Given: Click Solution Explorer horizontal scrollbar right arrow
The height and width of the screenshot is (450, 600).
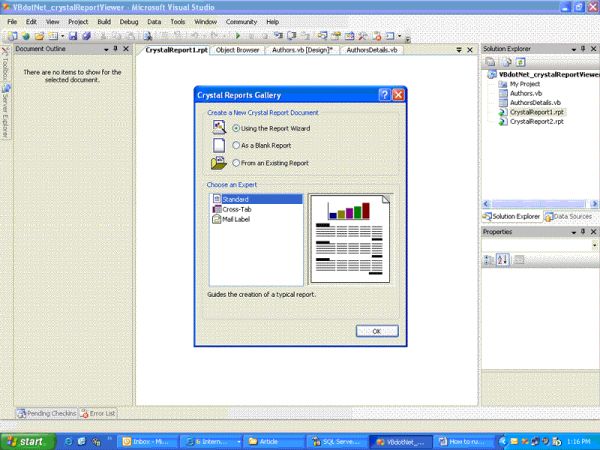Looking at the screenshot, I should 594,204.
